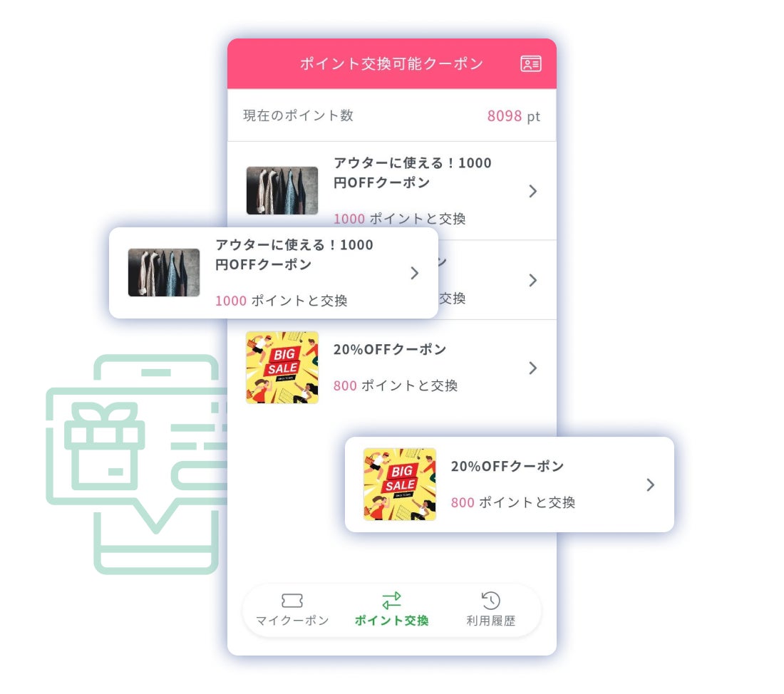
Task: Open the BIG SALE thumbnail in list
Action: coord(282,367)
